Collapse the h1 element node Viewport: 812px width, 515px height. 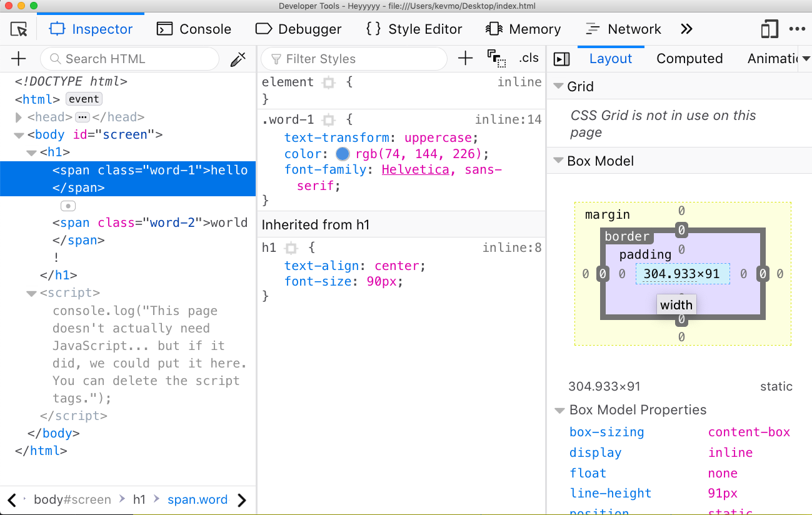pos(32,152)
